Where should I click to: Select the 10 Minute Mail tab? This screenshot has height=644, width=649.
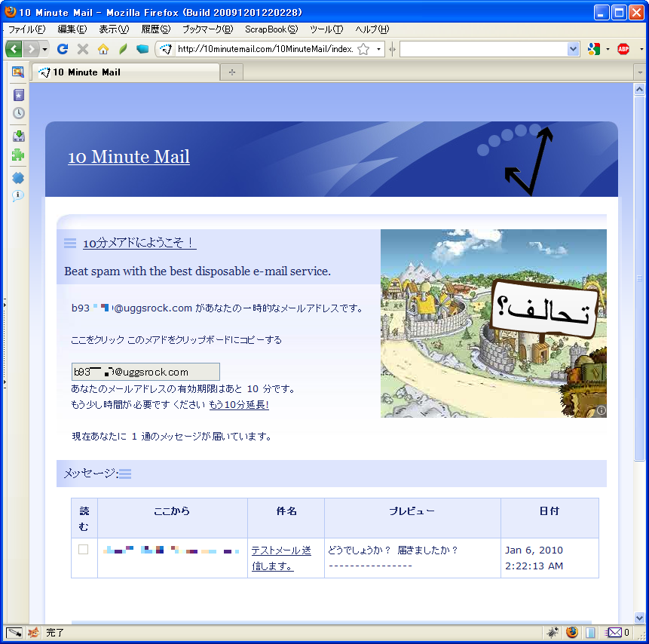tap(125, 72)
